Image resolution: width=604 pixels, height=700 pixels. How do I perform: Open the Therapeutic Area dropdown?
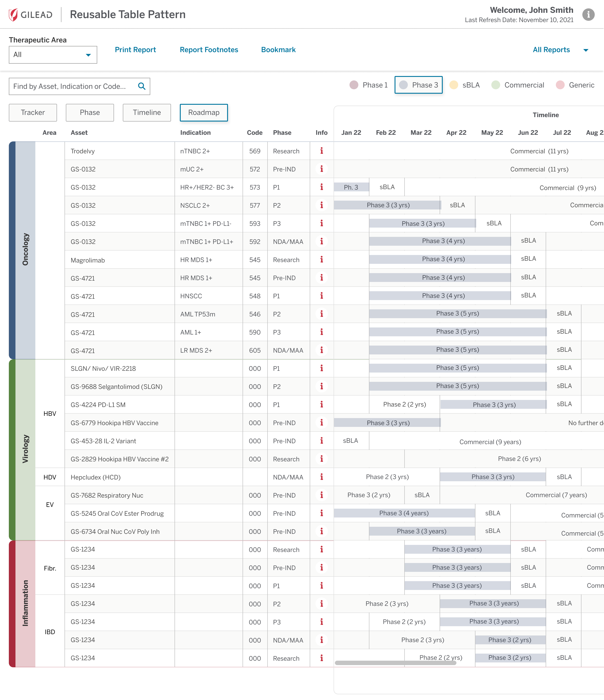point(53,54)
